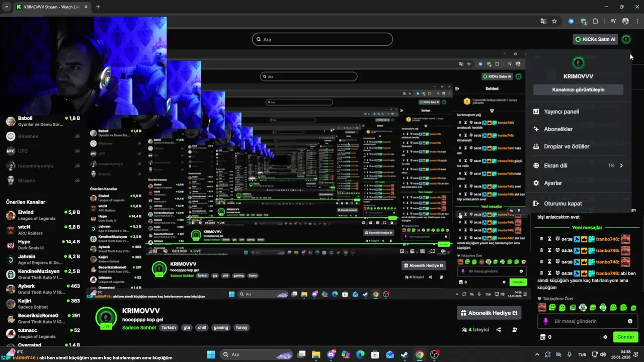The width and height of the screenshot is (644, 362).
Task: Expand Ekran dili language submenu arrow
Action: click(x=621, y=165)
